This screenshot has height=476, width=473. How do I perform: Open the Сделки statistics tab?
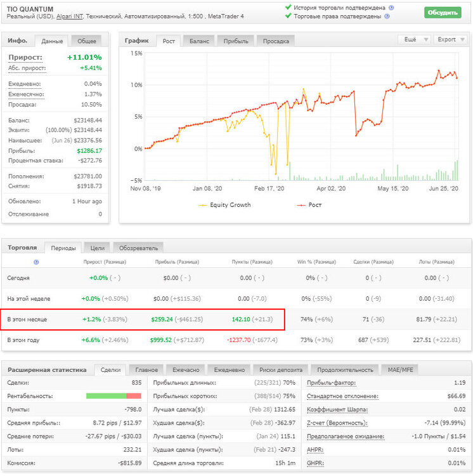pyautogui.click(x=110, y=370)
